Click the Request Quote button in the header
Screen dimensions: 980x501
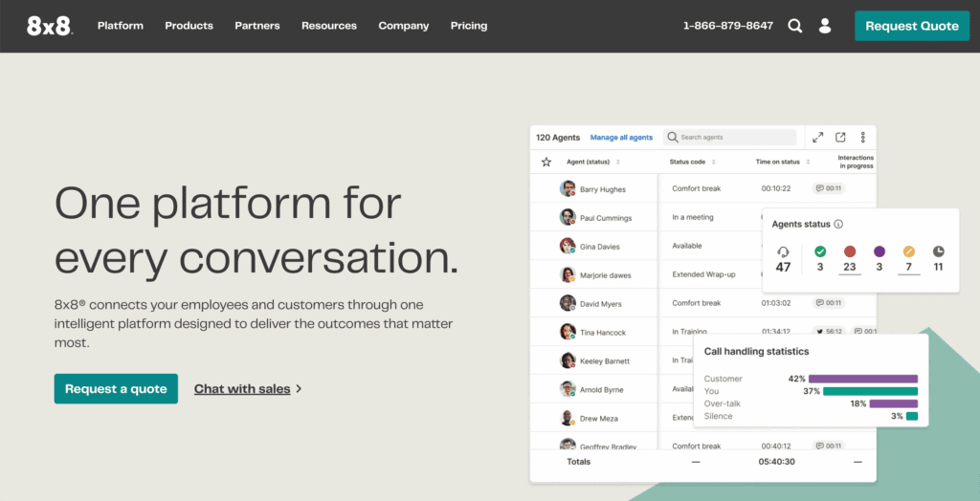[x=911, y=26]
